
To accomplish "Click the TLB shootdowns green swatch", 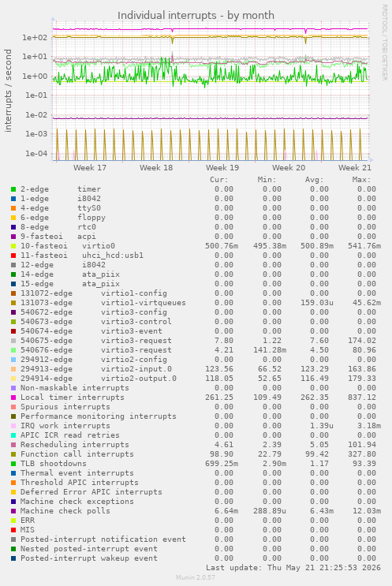I will (13, 464).
